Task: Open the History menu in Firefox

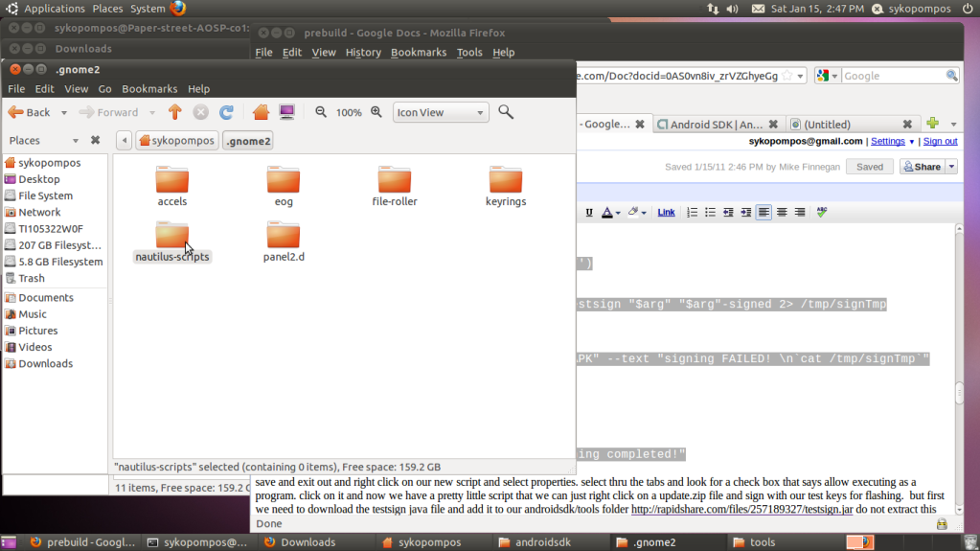Action: [363, 53]
